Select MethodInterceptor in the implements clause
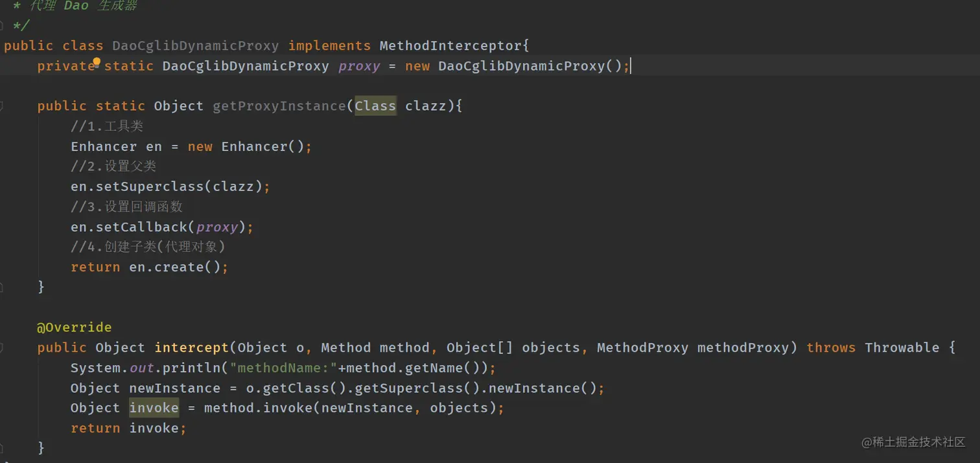 click(450, 46)
